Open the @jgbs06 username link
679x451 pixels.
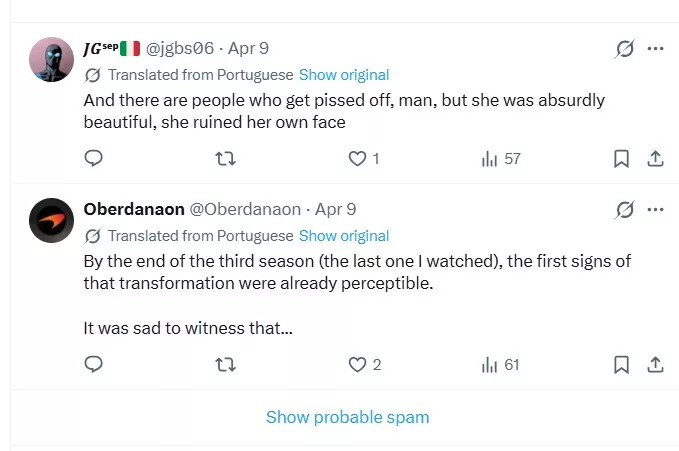pos(181,48)
